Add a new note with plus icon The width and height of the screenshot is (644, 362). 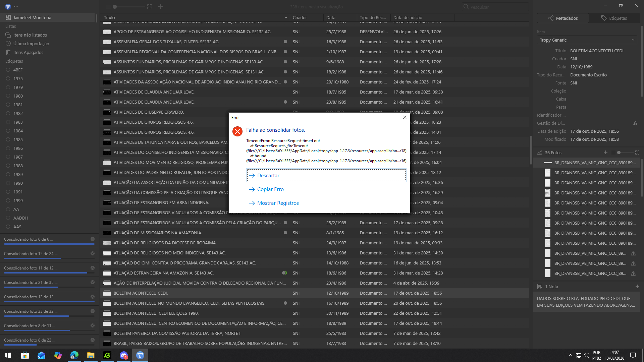[x=637, y=287]
